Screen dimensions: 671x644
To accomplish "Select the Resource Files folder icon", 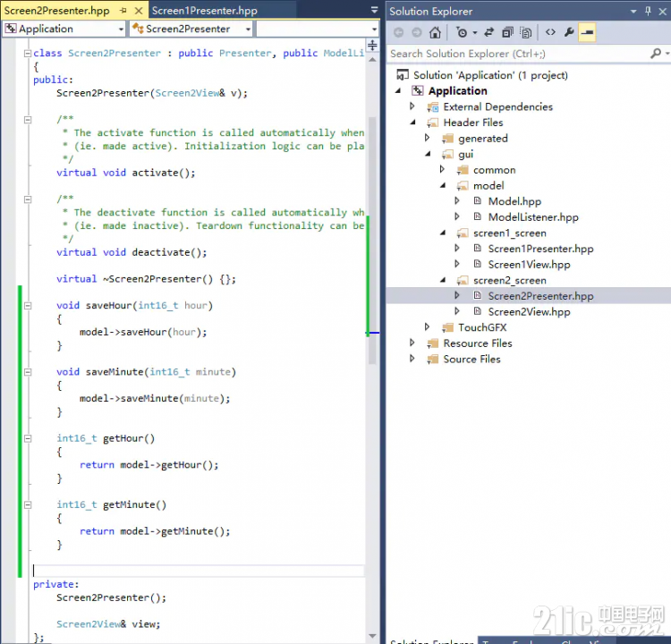I will [x=433, y=343].
